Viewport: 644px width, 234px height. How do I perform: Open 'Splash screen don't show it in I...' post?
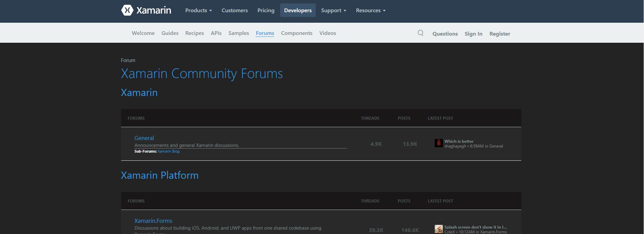476,227
